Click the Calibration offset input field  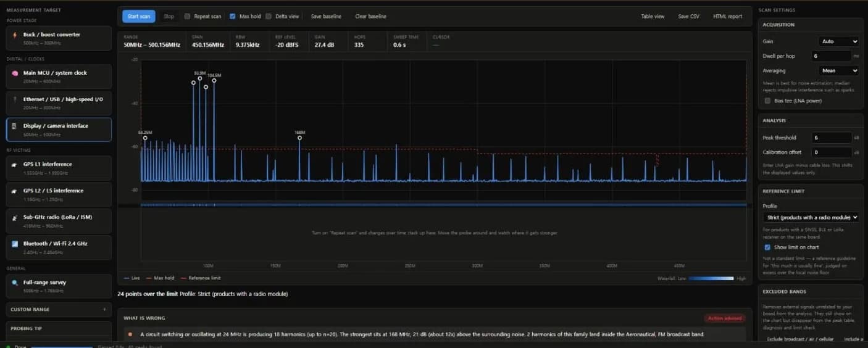click(x=832, y=152)
